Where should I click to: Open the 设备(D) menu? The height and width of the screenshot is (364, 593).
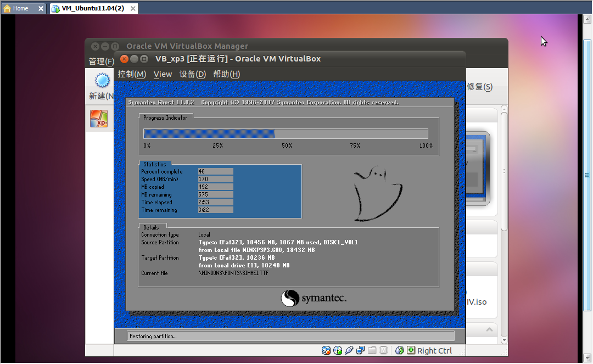[193, 74]
